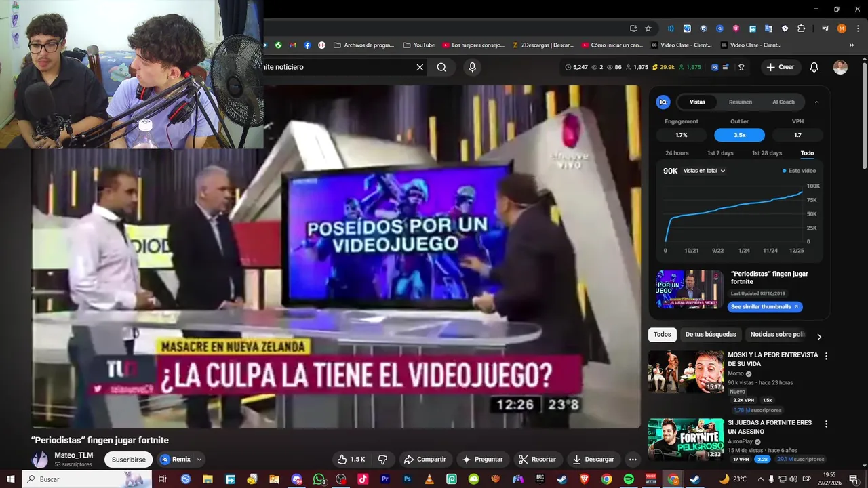Select the Engagement 1.7% metric
Viewport: 868px width, 488px height.
(682, 135)
